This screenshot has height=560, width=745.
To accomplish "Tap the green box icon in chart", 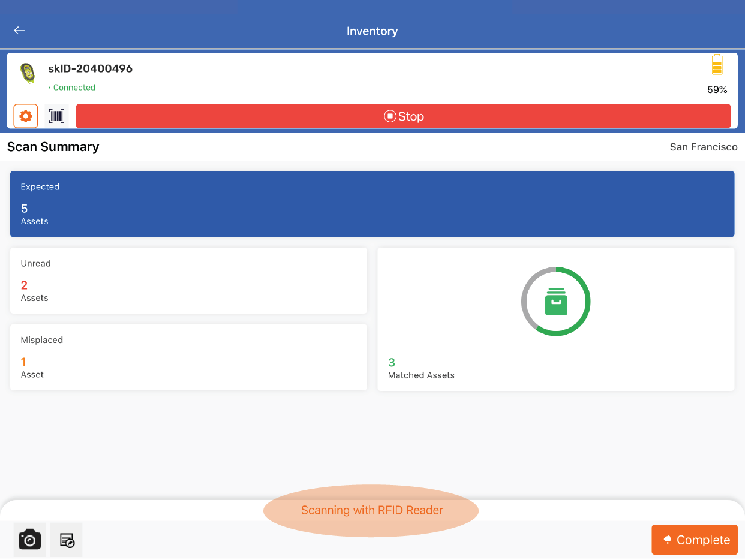I will coord(556,302).
